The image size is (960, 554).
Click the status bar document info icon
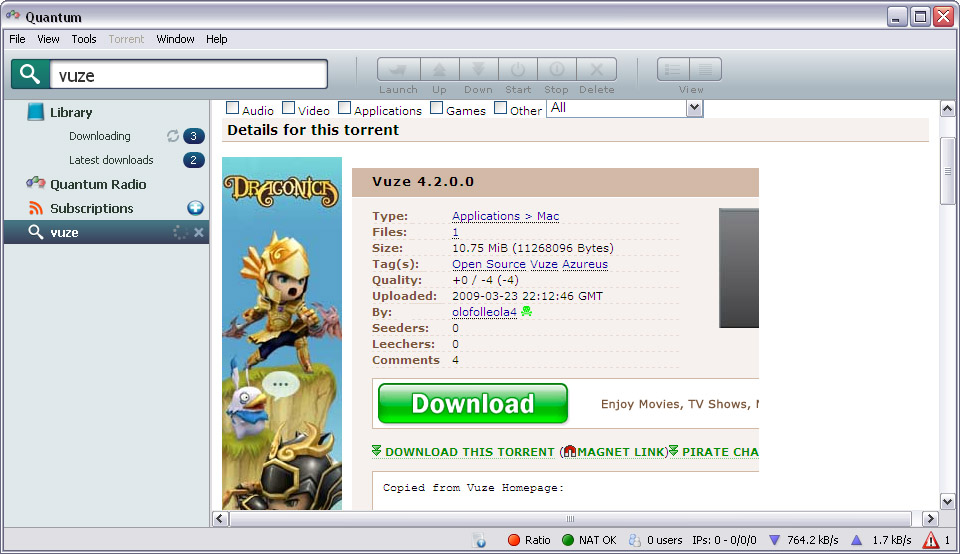point(479,540)
